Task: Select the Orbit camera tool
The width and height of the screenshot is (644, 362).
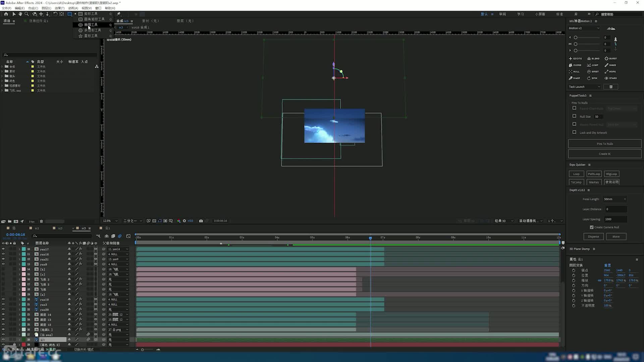Action: coord(35,14)
